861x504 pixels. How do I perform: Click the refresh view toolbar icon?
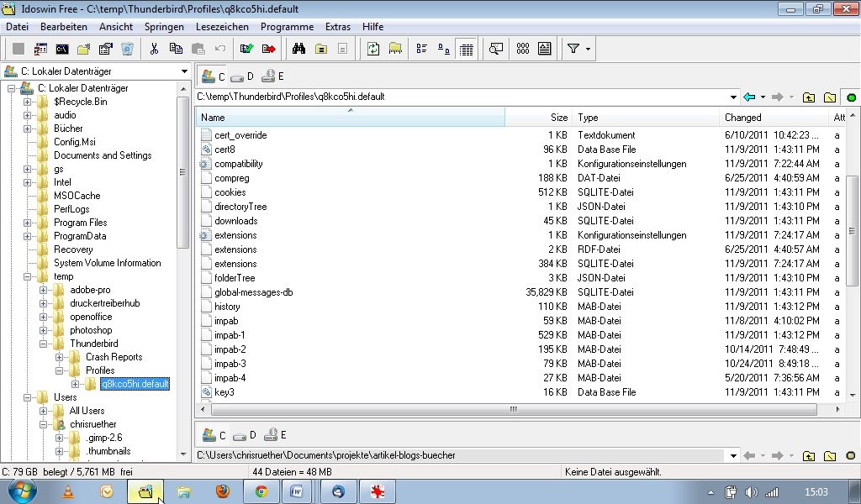click(373, 49)
